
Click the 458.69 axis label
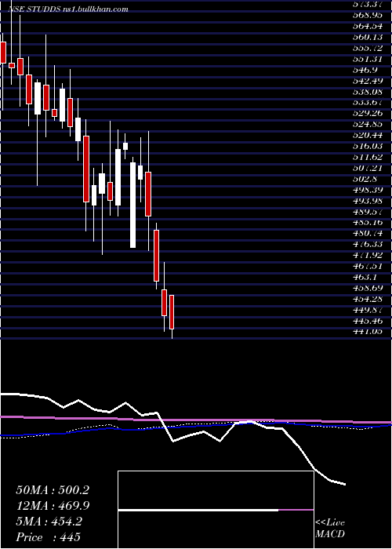[x=369, y=288]
